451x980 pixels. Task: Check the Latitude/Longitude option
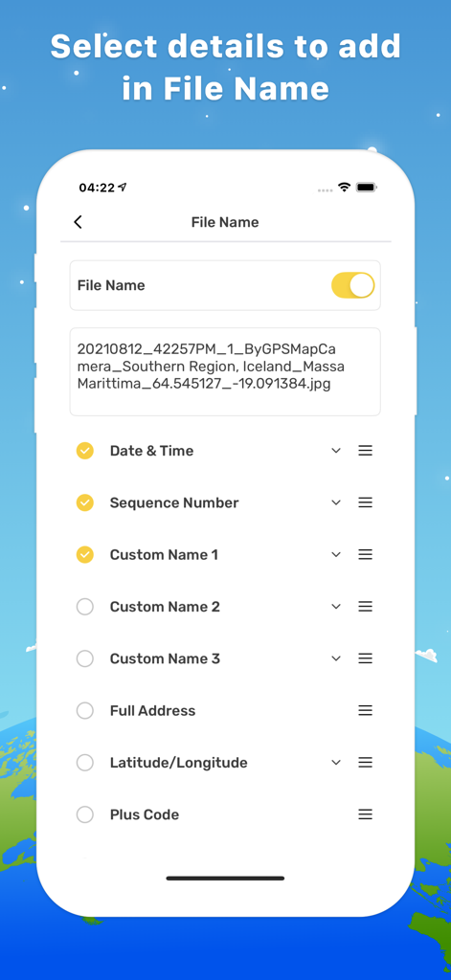[x=84, y=763]
